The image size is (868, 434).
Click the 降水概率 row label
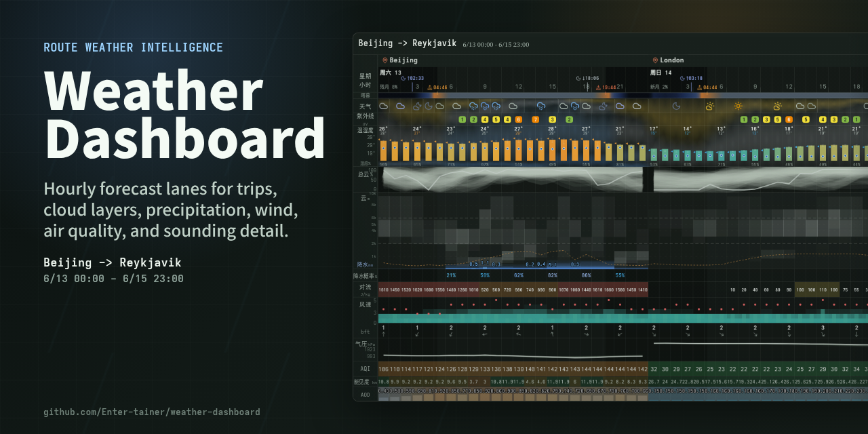[363, 276]
